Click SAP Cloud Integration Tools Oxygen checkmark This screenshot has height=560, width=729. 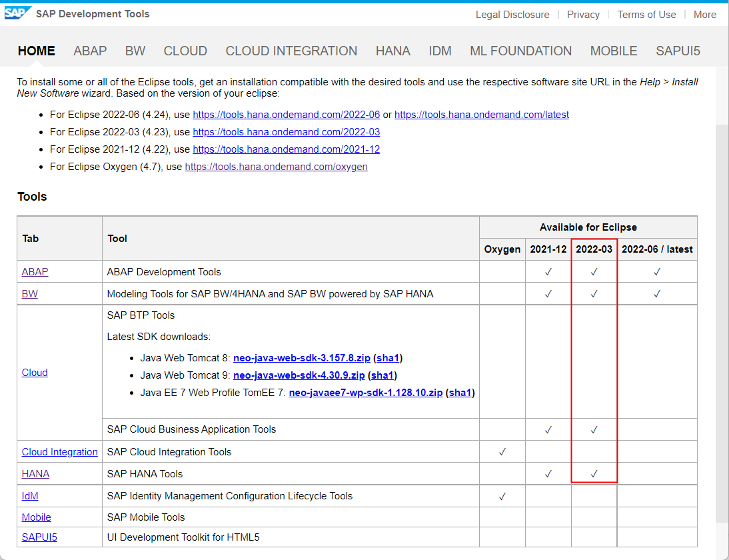(502, 451)
